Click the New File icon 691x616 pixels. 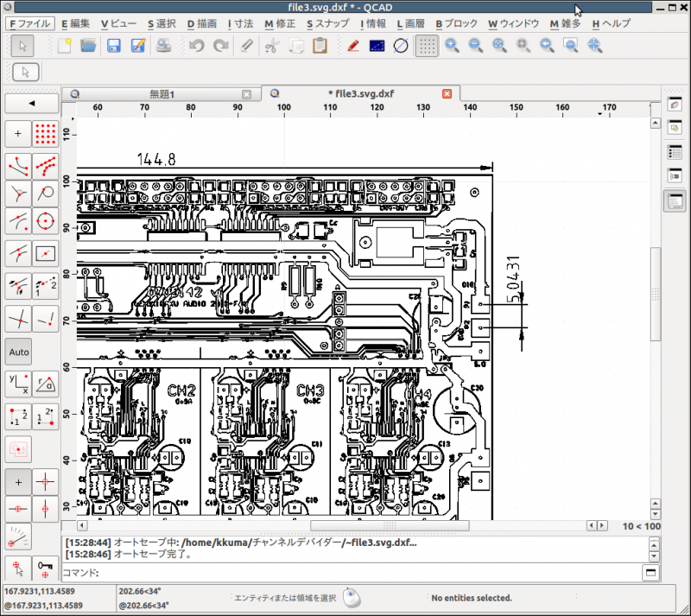[64, 46]
